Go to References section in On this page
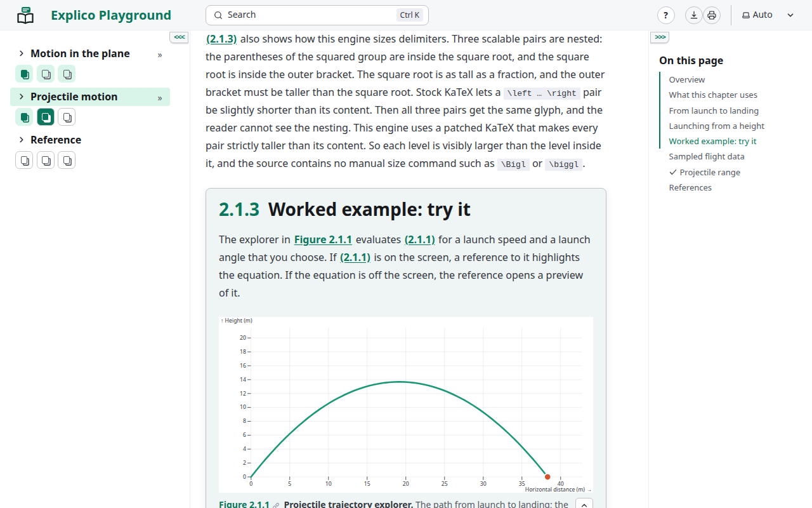 690,187
